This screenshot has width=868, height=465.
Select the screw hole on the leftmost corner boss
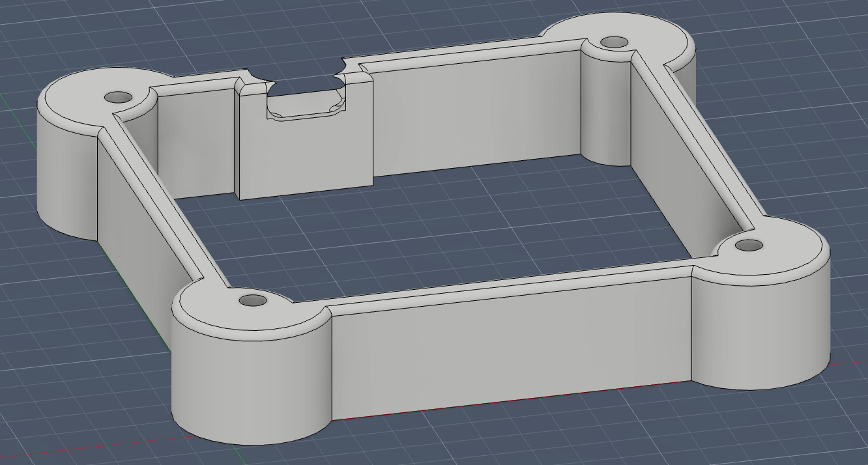[x=118, y=96]
